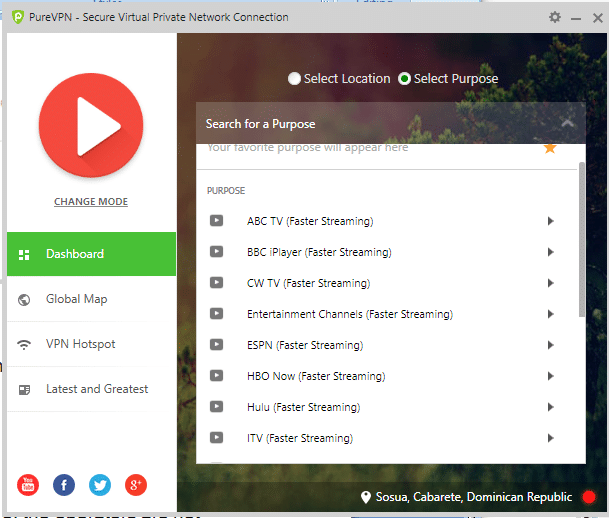Select BBC iPlayer (Faster Streaming) purpose

[319, 252]
